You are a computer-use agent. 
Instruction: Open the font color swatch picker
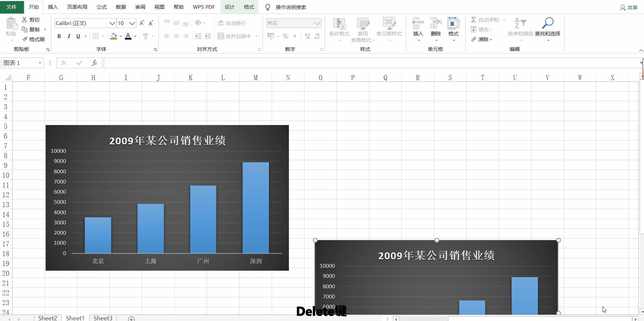click(129, 36)
